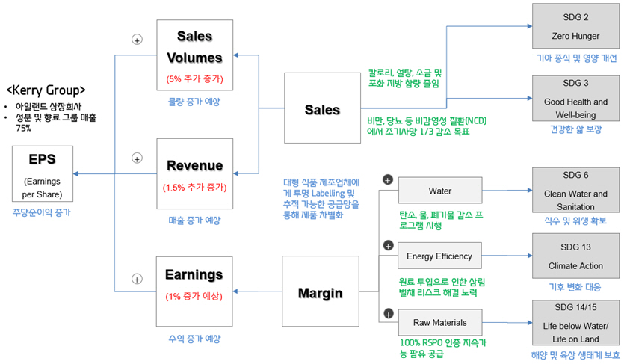Click the plus icon beside Sales Volumes

pos(137,40)
